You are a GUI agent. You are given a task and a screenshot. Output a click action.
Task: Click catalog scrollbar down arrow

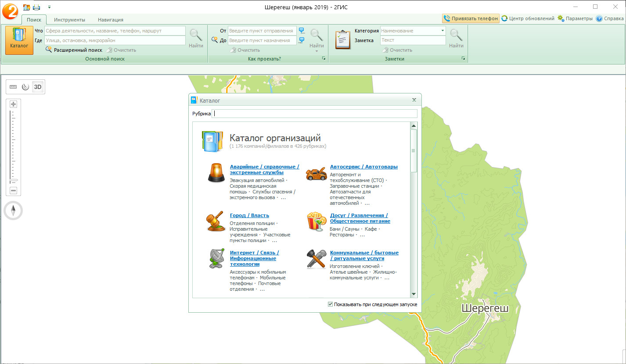(x=414, y=294)
